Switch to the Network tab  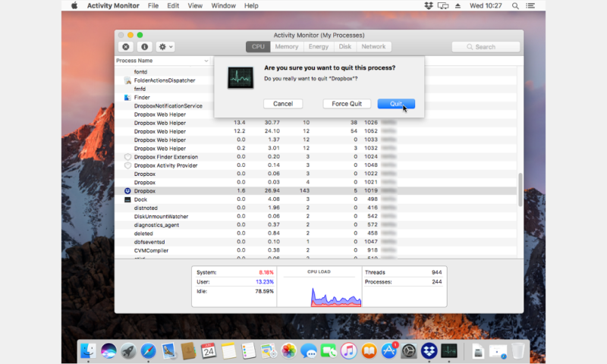(x=373, y=47)
